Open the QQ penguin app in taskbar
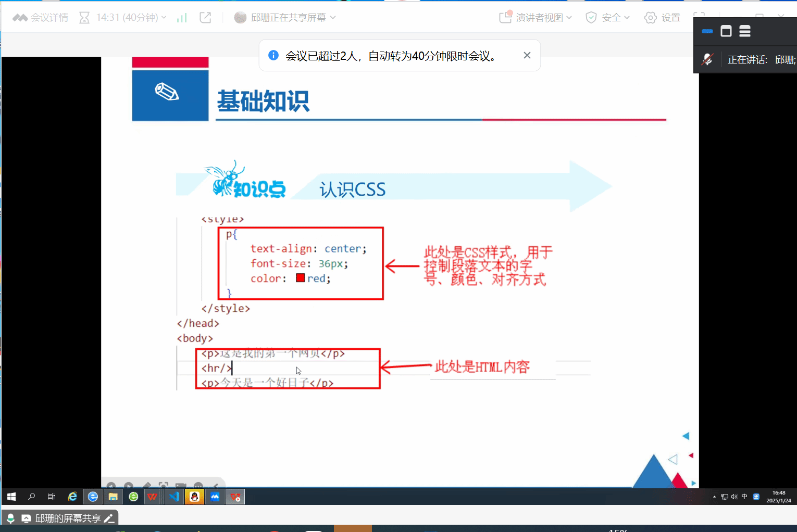 [194, 497]
